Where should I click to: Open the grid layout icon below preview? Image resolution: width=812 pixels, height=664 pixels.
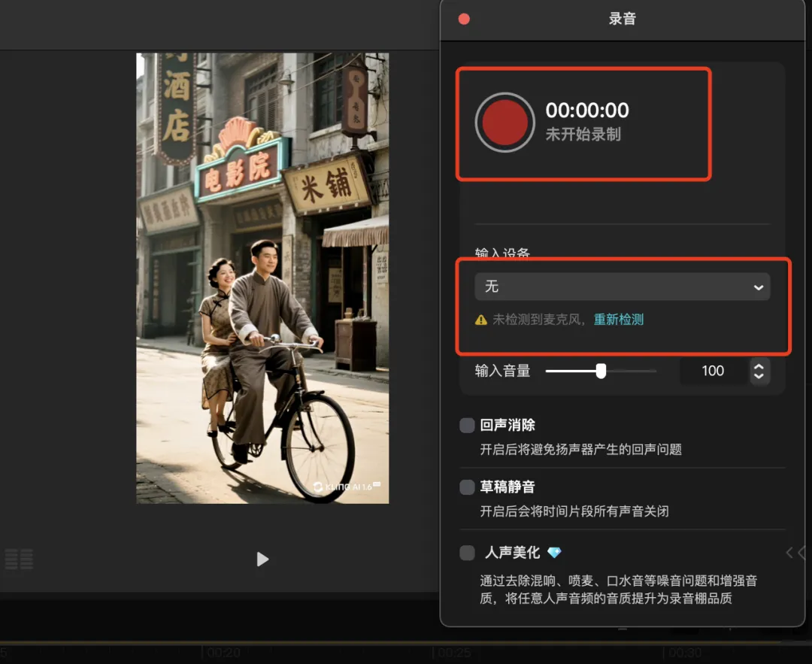pyautogui.click(x=19, y=559)
